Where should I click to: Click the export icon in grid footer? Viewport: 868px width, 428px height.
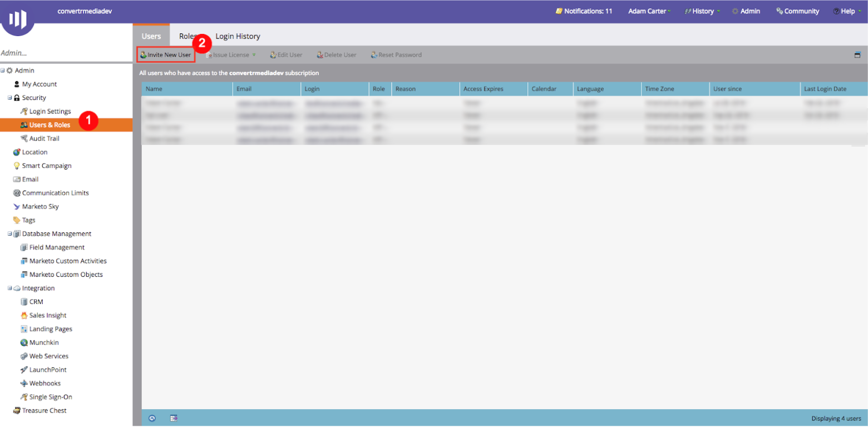(x=174, y=418)
